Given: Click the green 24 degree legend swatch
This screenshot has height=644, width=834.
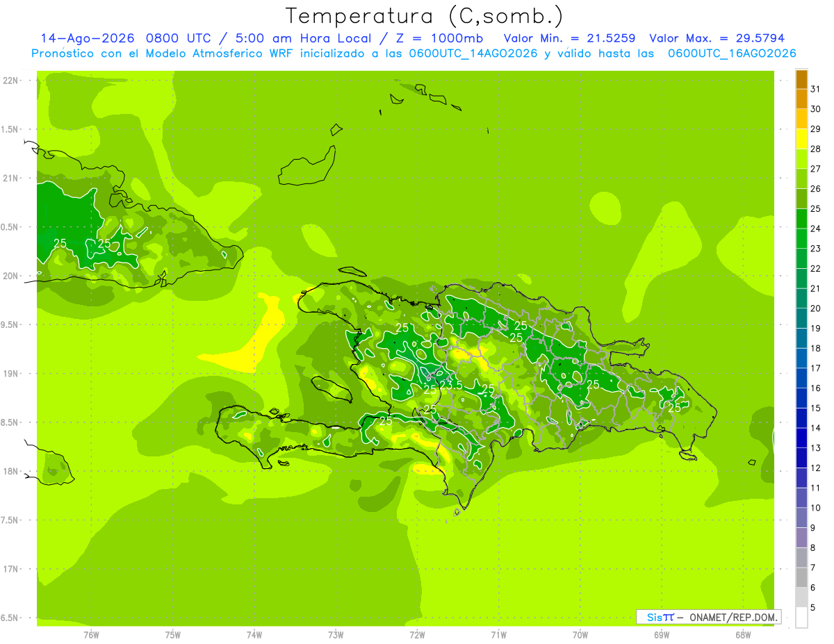Looking at the screenshot, I should (801, 219).
